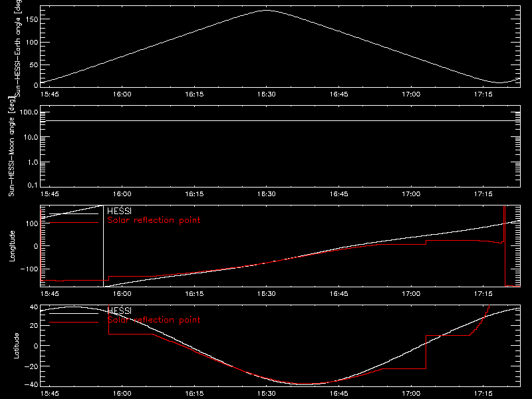Click the peak of the Earth angle curve
This screenshot has width=532, height=399.
pyautogui.click(x=267, y=11)
